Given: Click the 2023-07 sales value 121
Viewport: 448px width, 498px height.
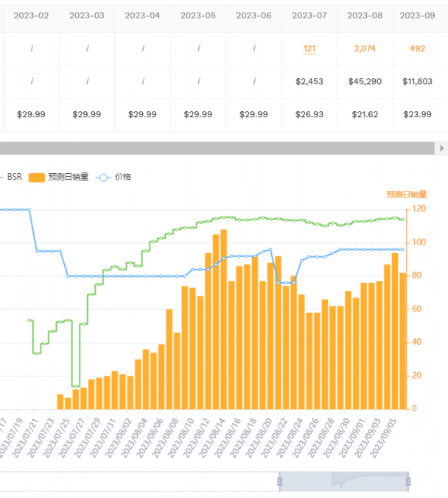Looking at the screenshot, I should [x=309, y=49].
